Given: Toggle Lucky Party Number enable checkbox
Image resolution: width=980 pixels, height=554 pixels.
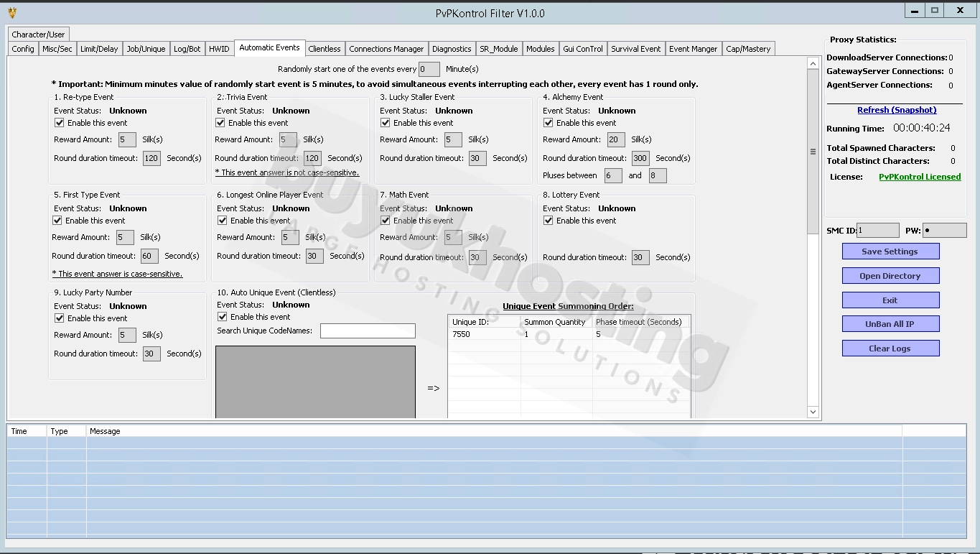Looking at the screenshot, I should (60, 318).
